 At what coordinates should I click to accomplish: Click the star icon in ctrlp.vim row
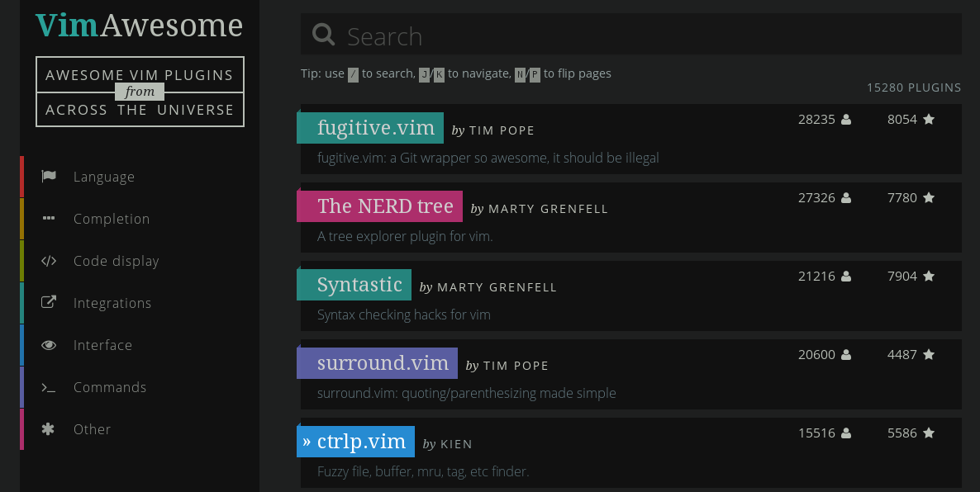coord(929,433)
